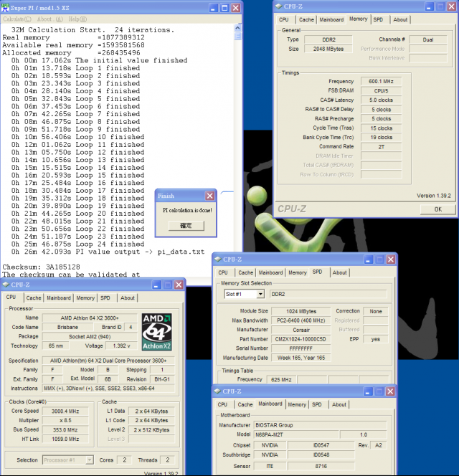The height and width of the screenshot is (476, 459).
Task: Open the About menu in Super PI
Action: pos(49,19)
